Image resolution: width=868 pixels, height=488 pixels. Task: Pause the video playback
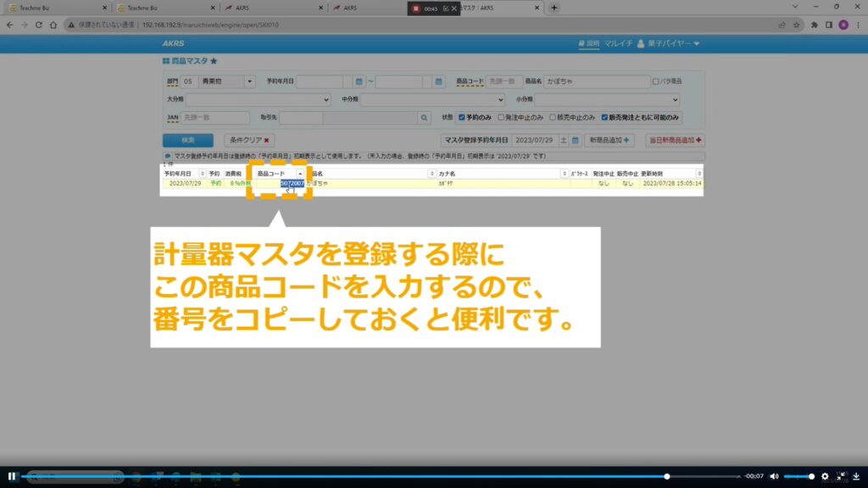point(12,476)
